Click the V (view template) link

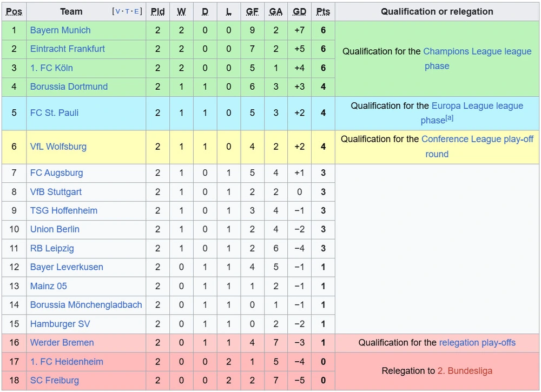pyautogui.click(x=117, y=11)
